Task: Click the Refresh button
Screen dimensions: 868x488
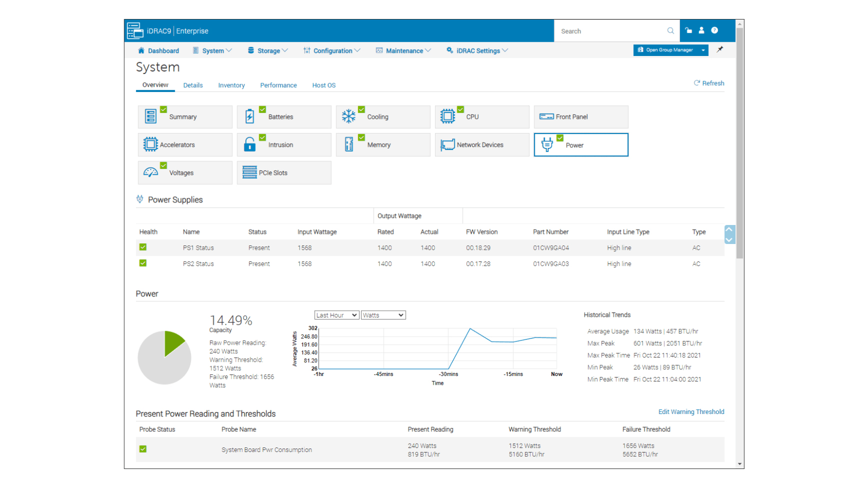Action: click(x=709, y=83)
